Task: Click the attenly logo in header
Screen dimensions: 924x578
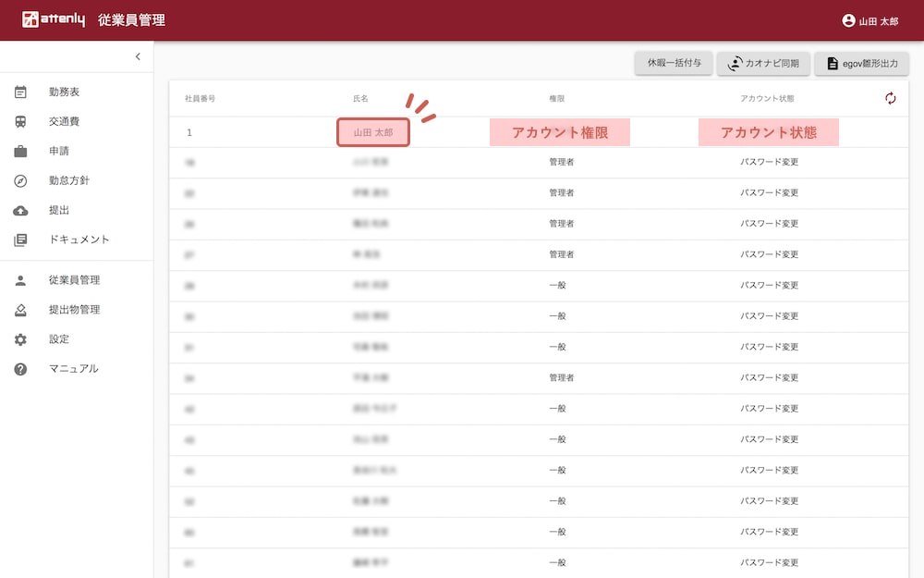Action: pos(54,20)
